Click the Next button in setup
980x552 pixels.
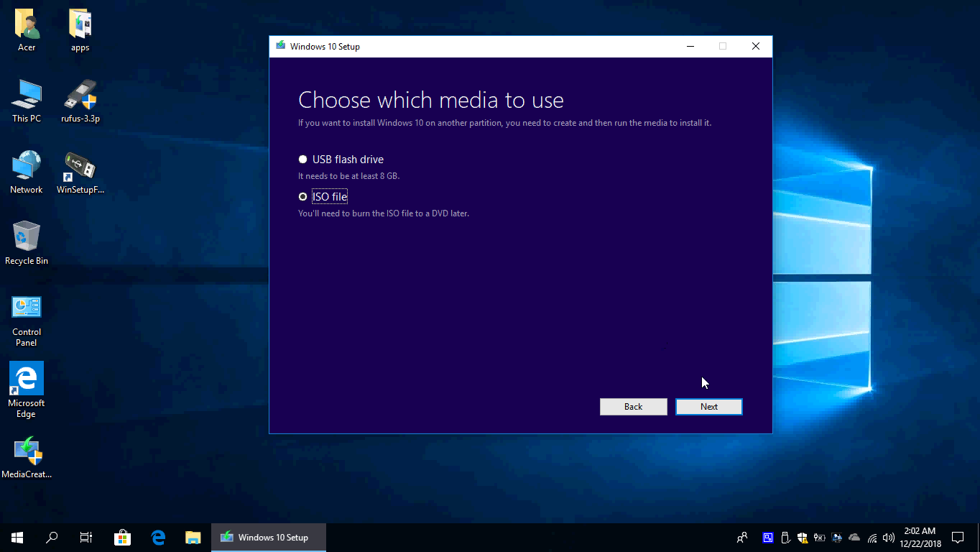pyautogui.click(x=708, y=407)
